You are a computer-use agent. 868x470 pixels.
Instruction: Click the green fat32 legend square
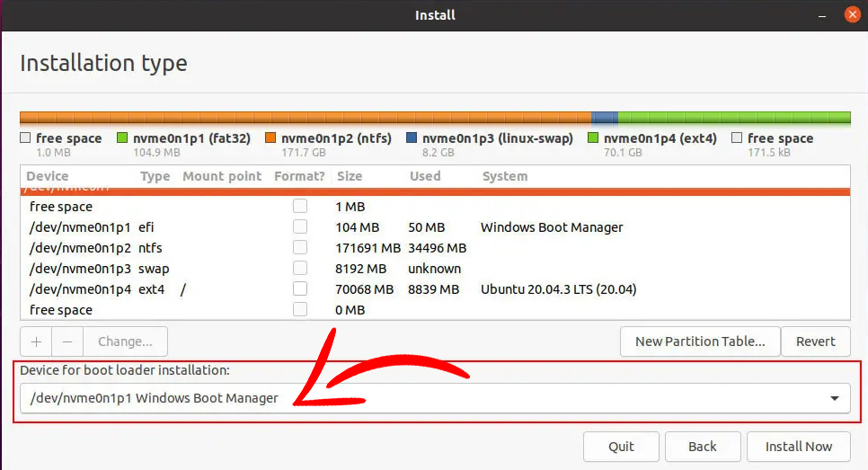point(122,138)
